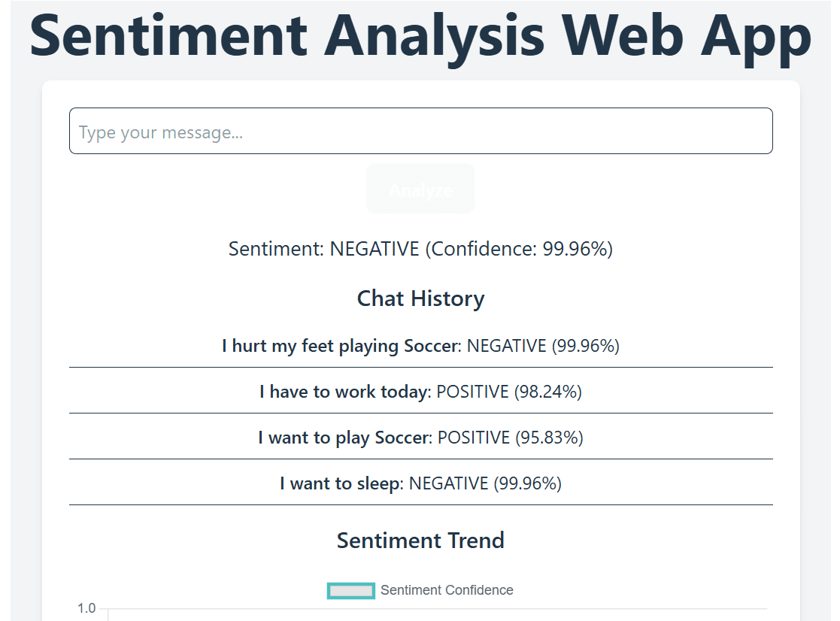Click the 'Confidence: 99.96%' value in the result line
The height and width of the screenshot is (621, 840).
click(519, 249)
